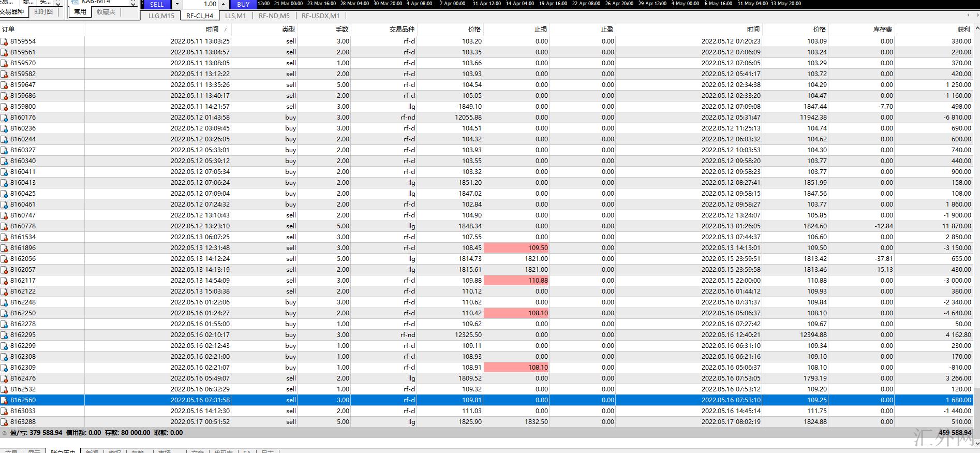Click the sell order icon beside 8163033
The height and width of the screenshot is (453, 980).
click(5, 411)
